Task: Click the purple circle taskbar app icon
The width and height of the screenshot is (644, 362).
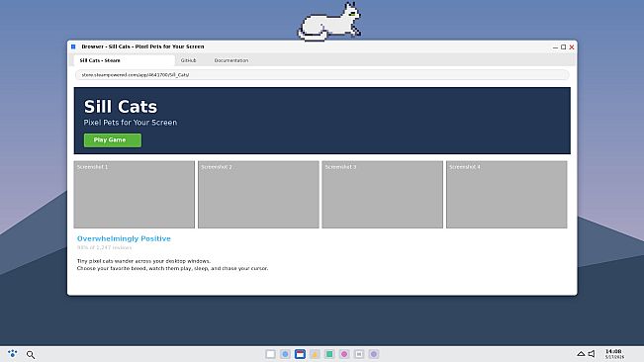Action: (374, 354)
